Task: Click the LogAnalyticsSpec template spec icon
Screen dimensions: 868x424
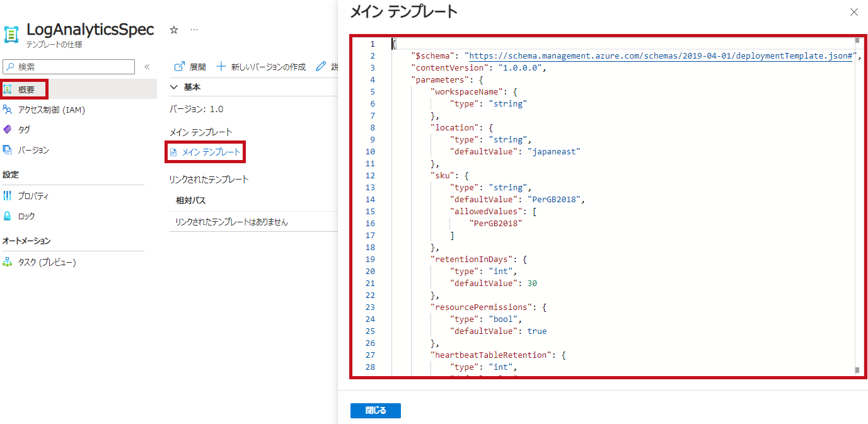Action: pos(11,35)
